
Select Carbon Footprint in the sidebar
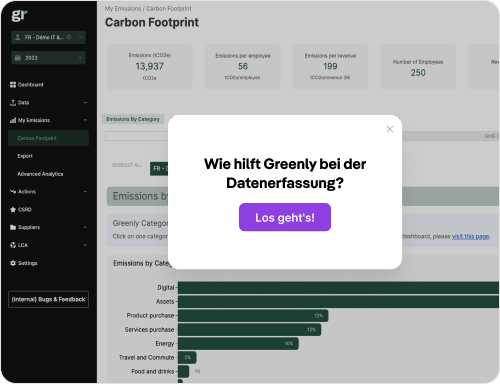(48, 138)
